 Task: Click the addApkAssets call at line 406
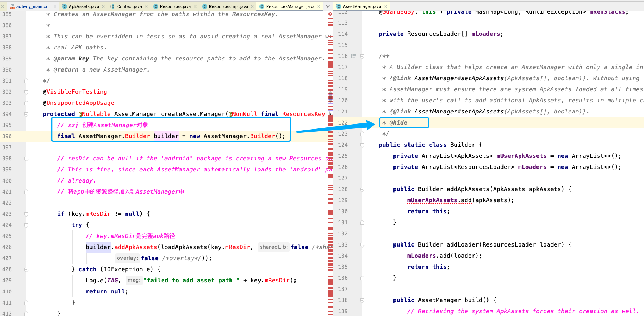pyautogui.click(x=135, y=247)
